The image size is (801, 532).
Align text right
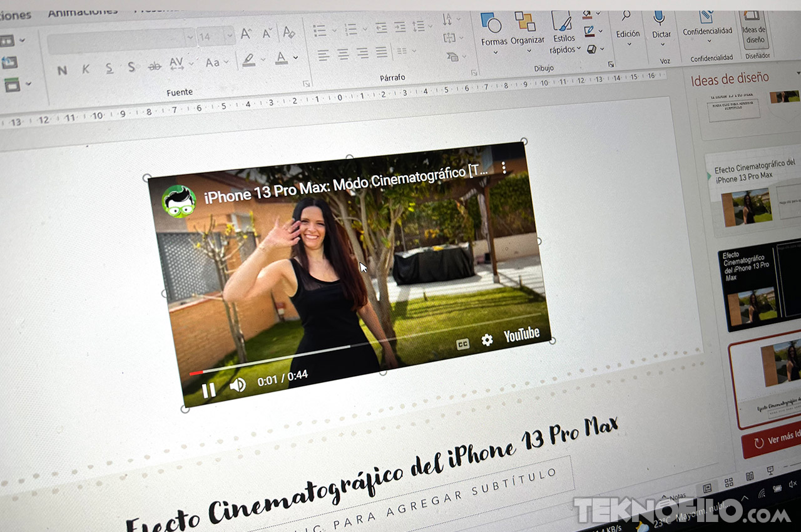tap(362, 53)
